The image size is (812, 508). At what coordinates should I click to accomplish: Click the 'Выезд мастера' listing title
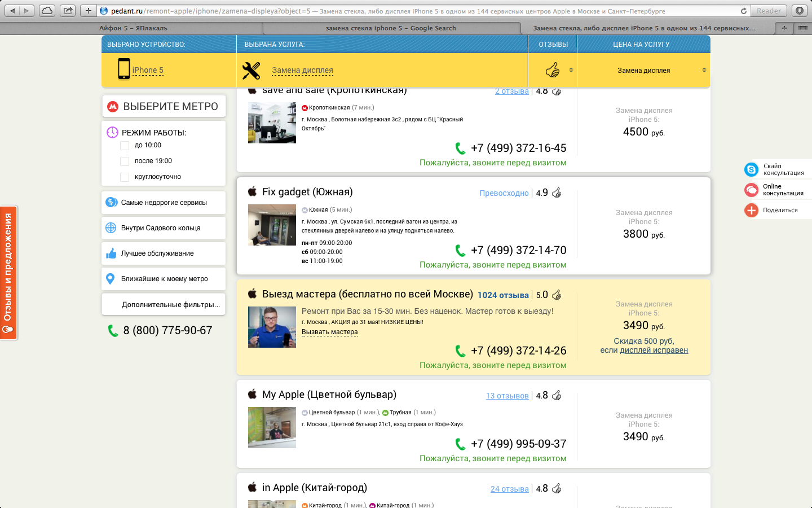[x=368, y=294]
